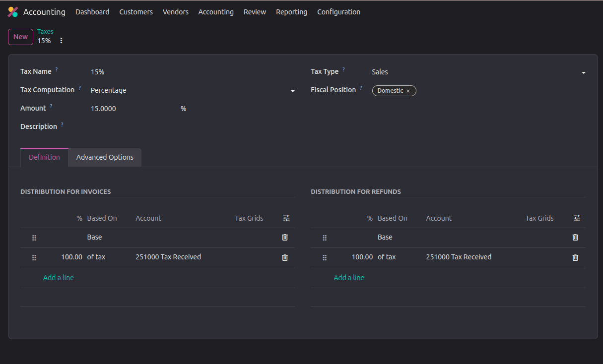Open the Configuration menu
603x364 pixels.
(339, 12)
